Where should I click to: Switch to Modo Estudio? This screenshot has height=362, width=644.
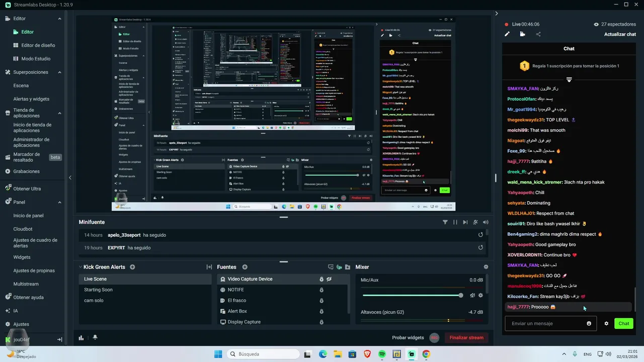pos(36,59)
